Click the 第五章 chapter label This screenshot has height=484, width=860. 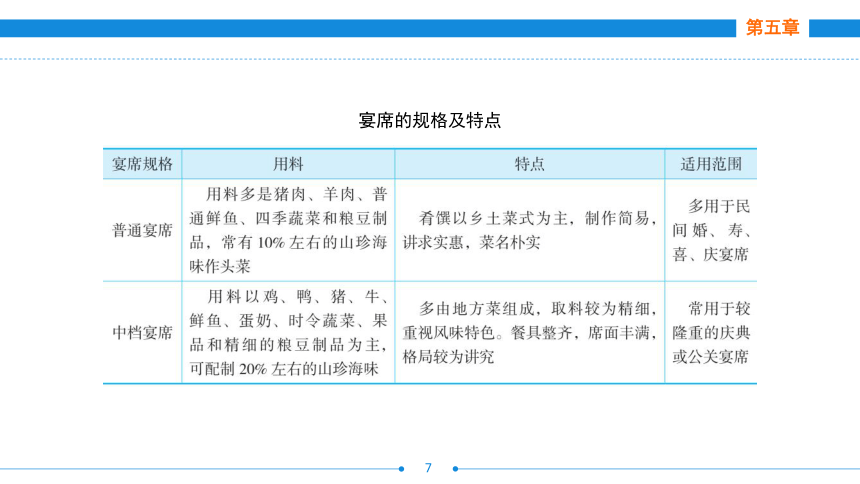pyautogui.click(x=772, y=27)
